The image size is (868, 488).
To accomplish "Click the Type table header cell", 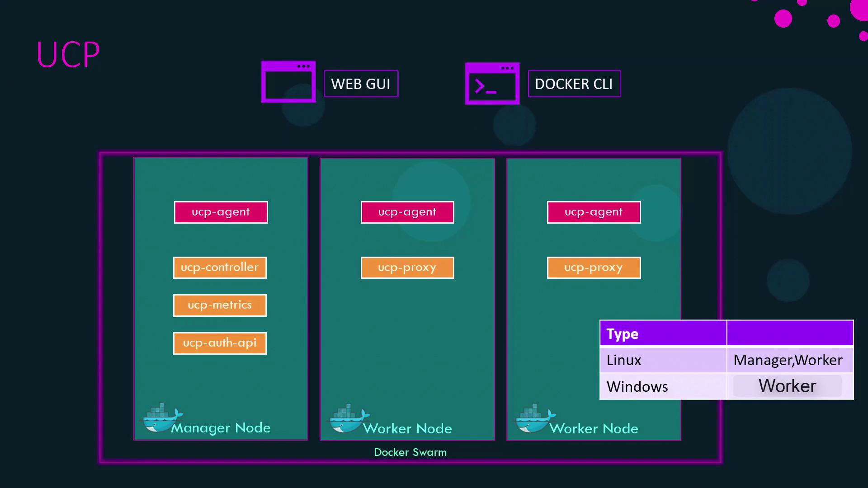I will click(x=663, y=333).
